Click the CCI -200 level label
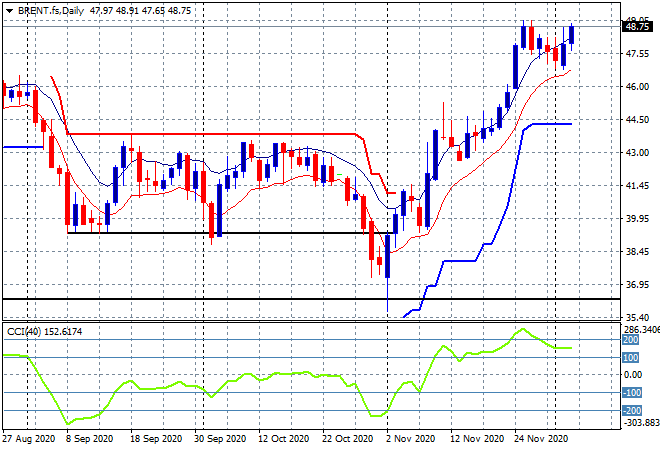 point(632,410)
